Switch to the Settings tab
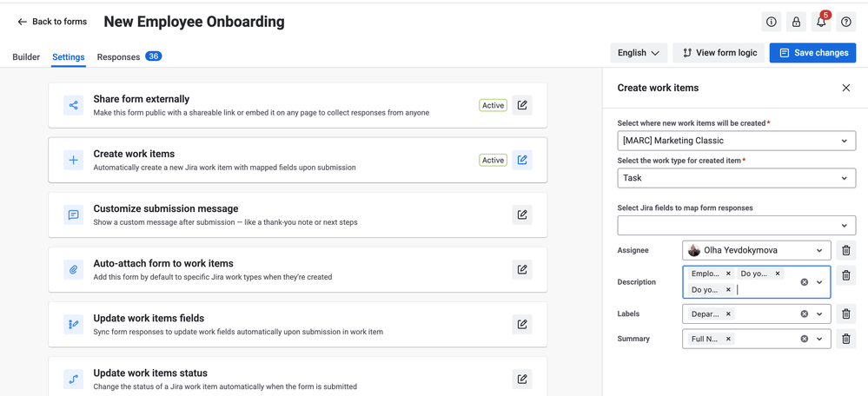This screenshot has height=396, width=868. (x=69, y=57)
